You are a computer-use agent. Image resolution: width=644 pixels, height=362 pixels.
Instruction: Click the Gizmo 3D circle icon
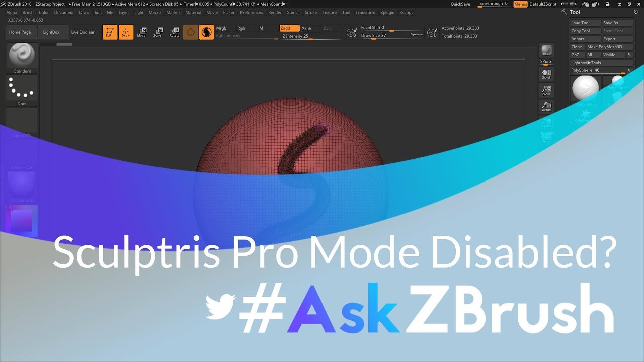click(191, 32)
